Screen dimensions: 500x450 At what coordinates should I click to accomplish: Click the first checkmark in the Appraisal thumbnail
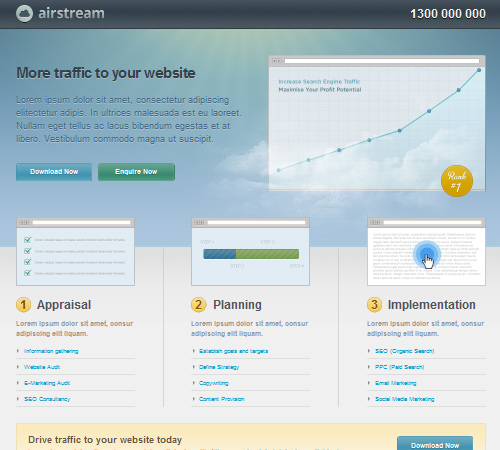(28, 240)
